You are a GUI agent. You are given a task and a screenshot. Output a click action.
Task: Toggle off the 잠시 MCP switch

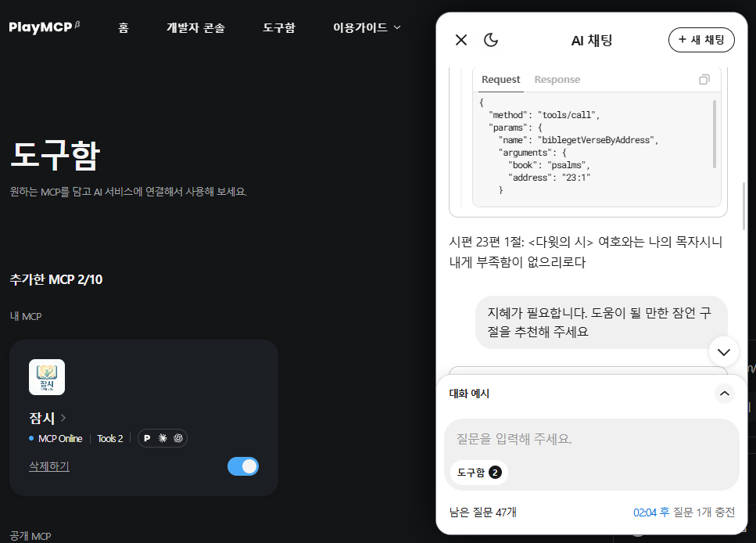click(243, 466)
